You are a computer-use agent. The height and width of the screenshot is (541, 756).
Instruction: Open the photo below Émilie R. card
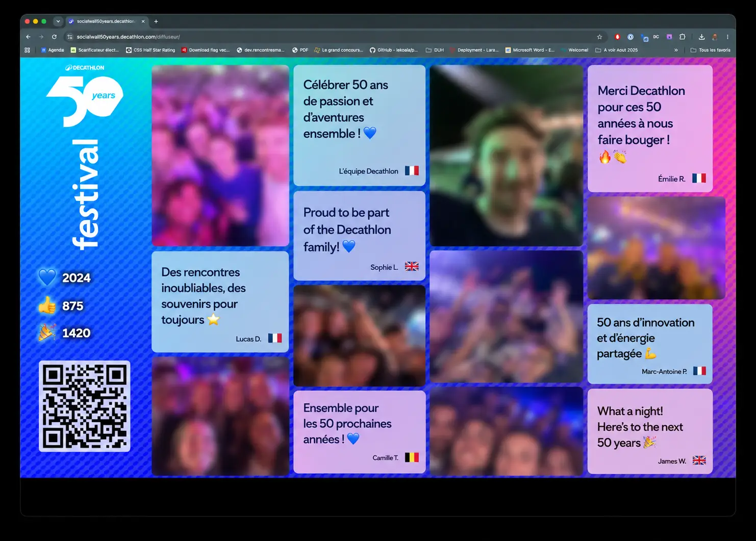coord(657,248)
